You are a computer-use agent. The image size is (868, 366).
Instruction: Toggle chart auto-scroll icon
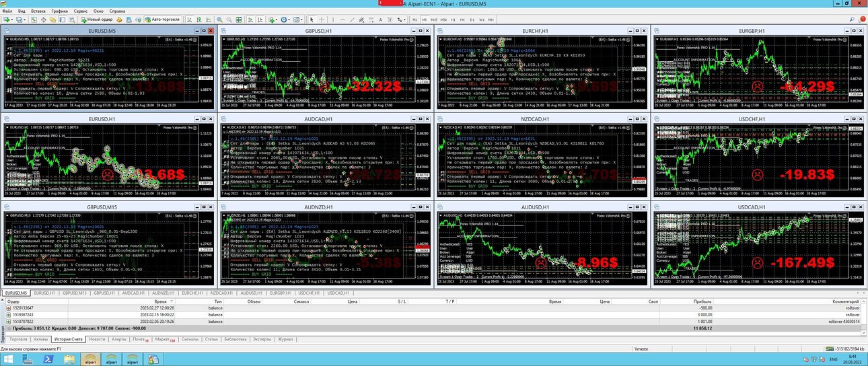tap(250, 20)
